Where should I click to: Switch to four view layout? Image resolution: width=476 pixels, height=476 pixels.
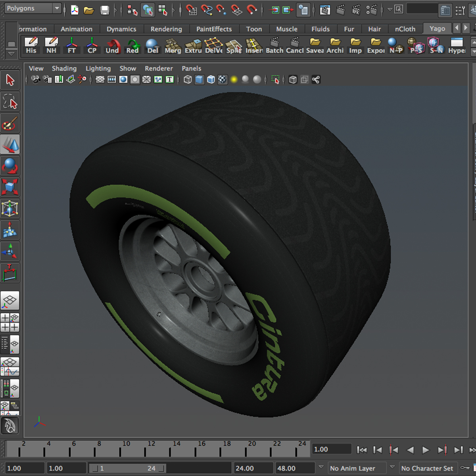[x=10, y=322]
